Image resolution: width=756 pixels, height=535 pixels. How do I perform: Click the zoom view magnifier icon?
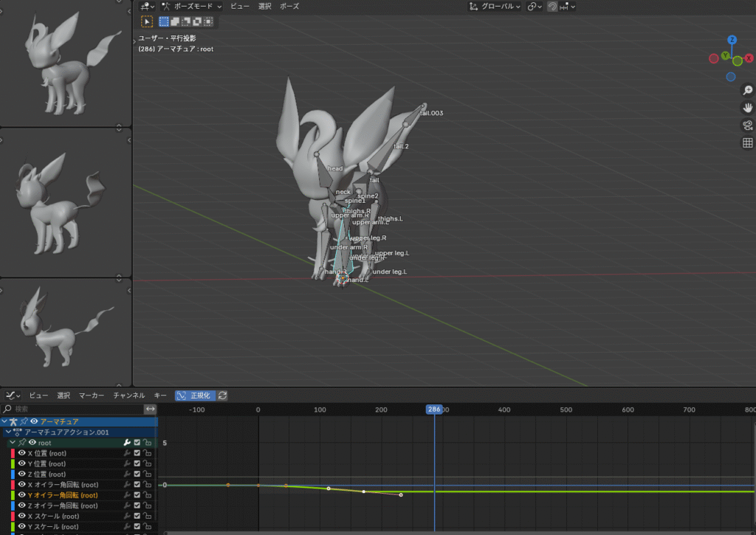[747, 90]
